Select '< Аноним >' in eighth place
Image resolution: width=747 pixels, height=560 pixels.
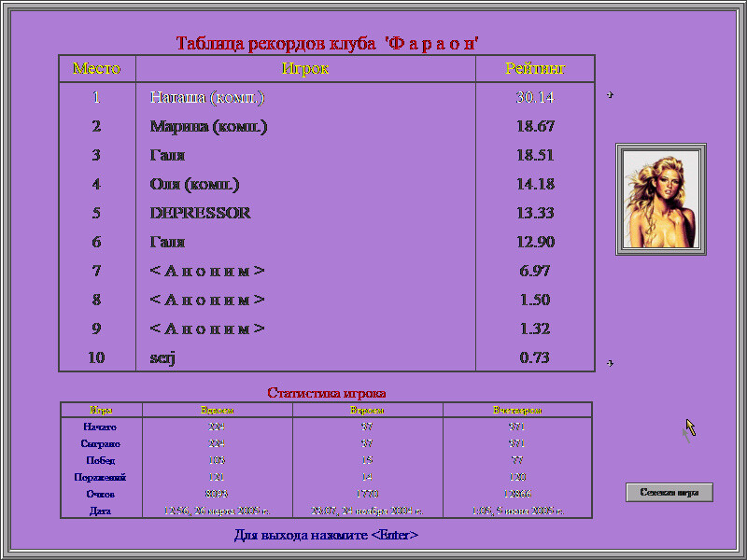point(207,300)
